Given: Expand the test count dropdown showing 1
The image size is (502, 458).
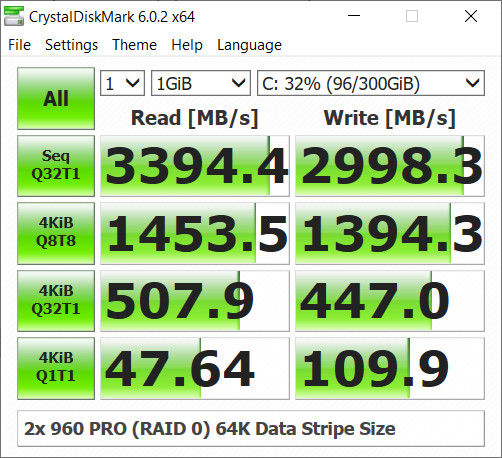Looking at the screenshot, I should pyautogui.click(x=122, y=83).
